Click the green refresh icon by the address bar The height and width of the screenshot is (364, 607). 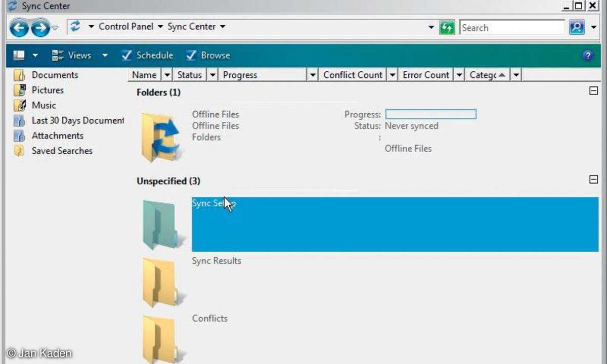click(x=447, y=27)
